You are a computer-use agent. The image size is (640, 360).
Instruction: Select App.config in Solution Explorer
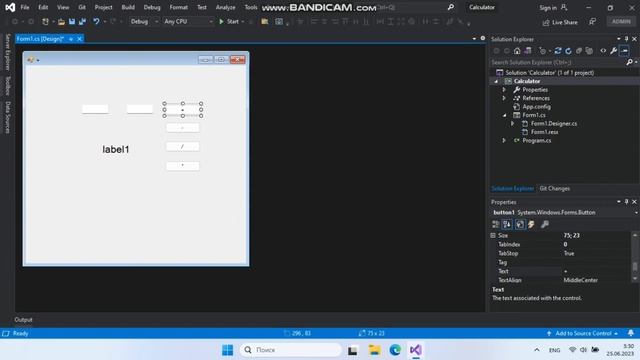click(x=536, y=107)
